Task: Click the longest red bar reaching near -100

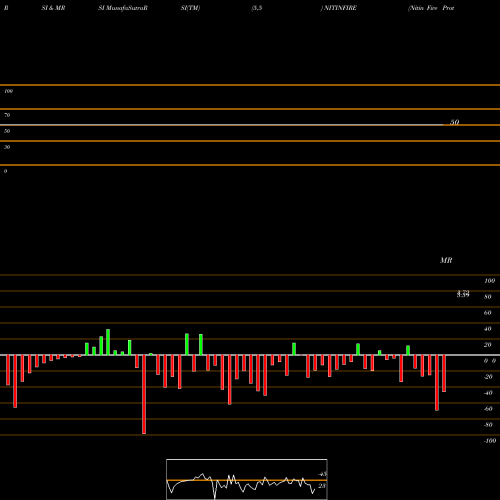Action: pyautogui.click(x=144, y=394)
